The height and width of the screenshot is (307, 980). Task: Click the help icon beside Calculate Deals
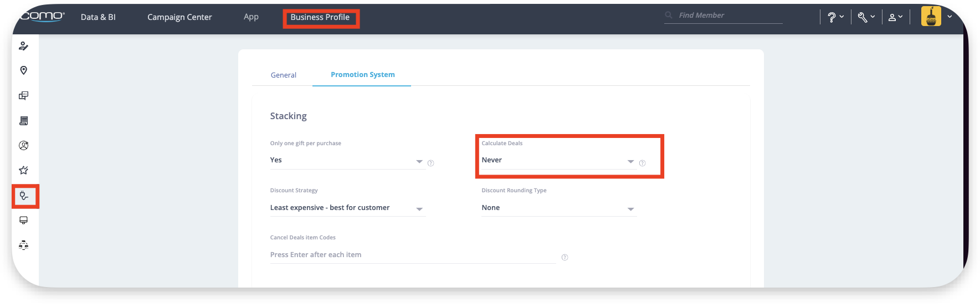pos(642,163)
